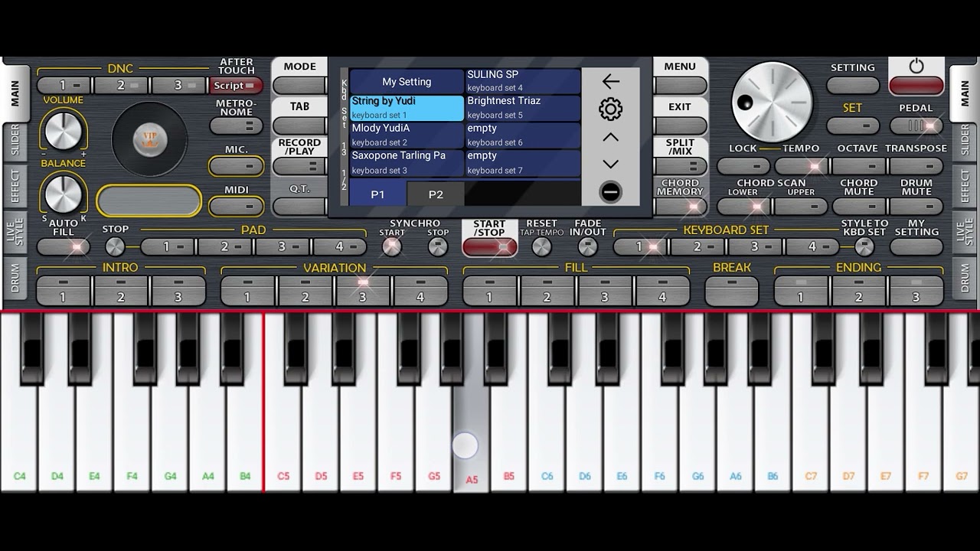
Task: Open the Setting button
Action: tap(853, 86)
